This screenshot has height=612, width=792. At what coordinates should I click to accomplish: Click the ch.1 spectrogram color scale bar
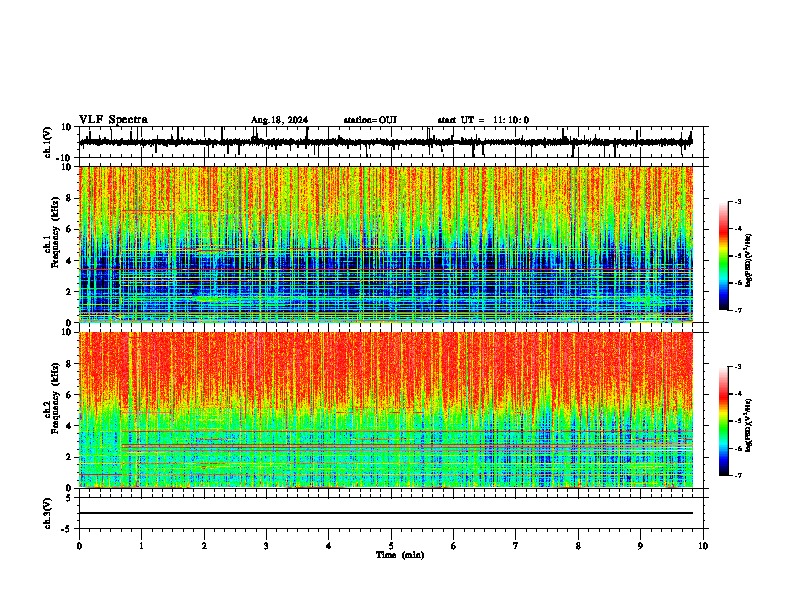point(724,256)
